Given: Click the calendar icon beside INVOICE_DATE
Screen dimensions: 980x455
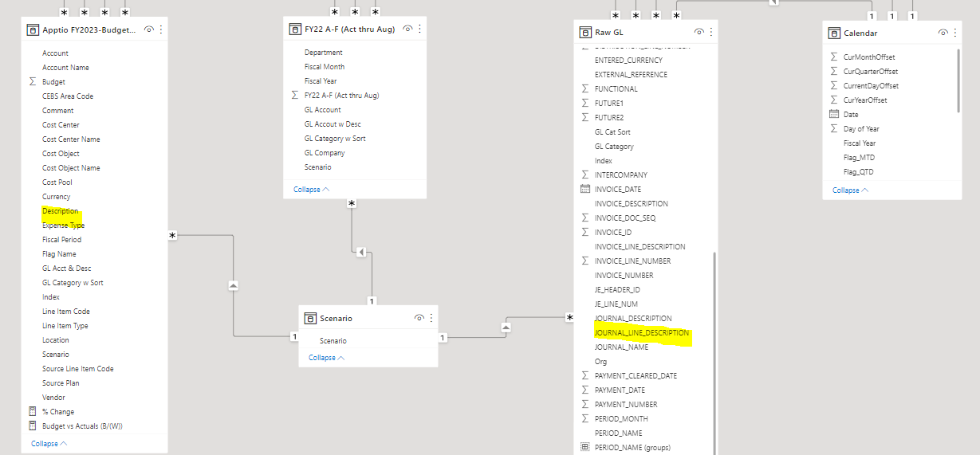Looking at the screenshot, I should click(585, 190).
